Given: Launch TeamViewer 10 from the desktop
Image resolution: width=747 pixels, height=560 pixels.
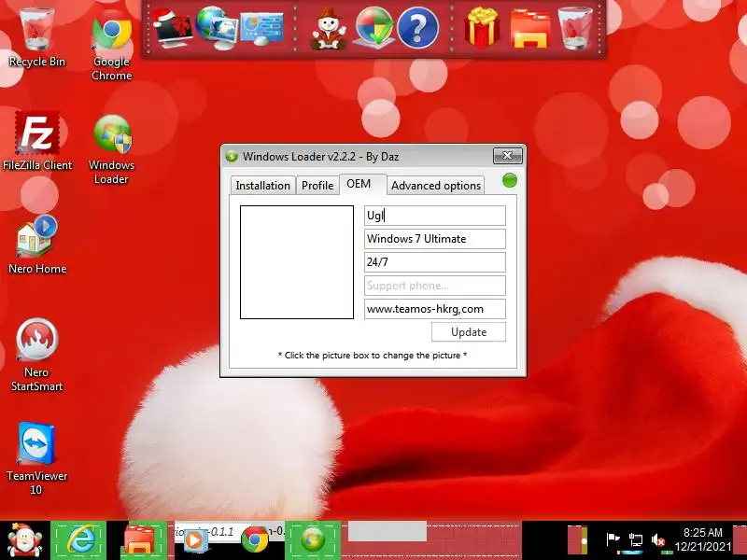Looking at the screenshot, I should click(36, 459).
